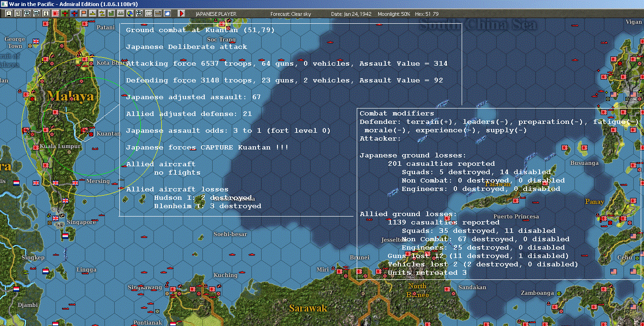The image size is (644, 326).
Task: Click the red end-turn play arrow
Action: pos(182,14)
